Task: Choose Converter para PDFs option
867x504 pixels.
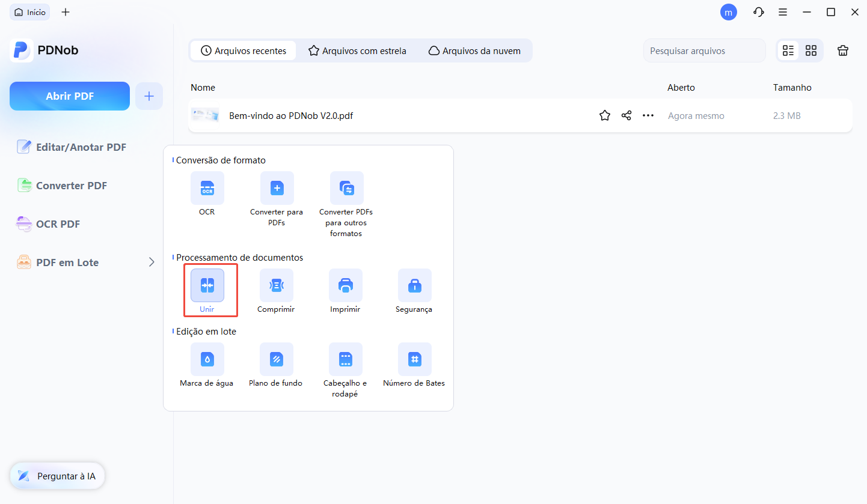Action: [x=277, y=188]
